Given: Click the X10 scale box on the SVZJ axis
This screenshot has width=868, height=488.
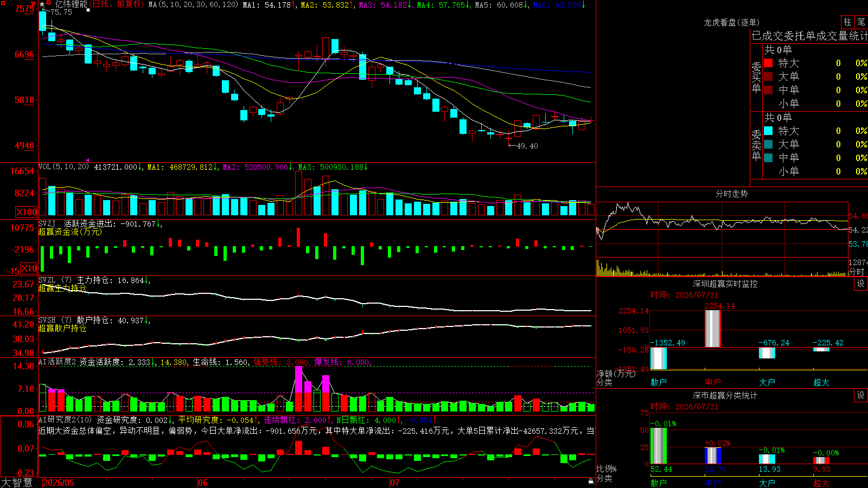Looking at the screenshot, I should [29, 268].
